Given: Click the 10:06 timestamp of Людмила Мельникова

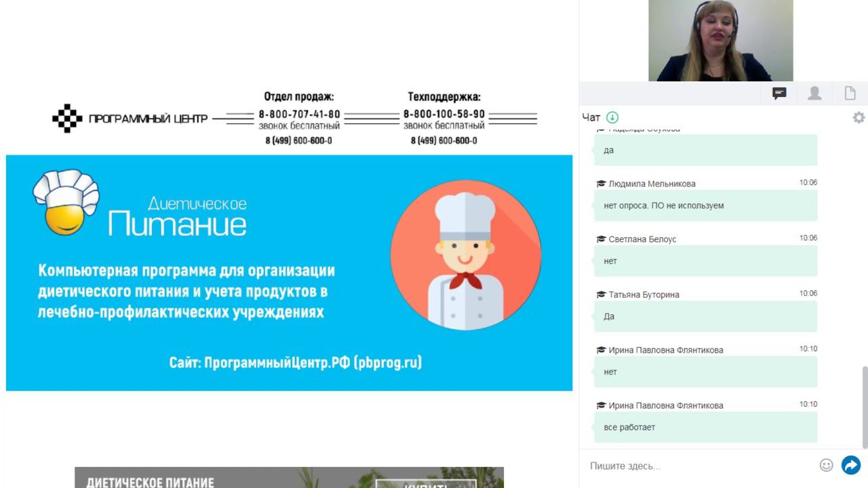Looking at the screenshot, I should pos(808,183).
